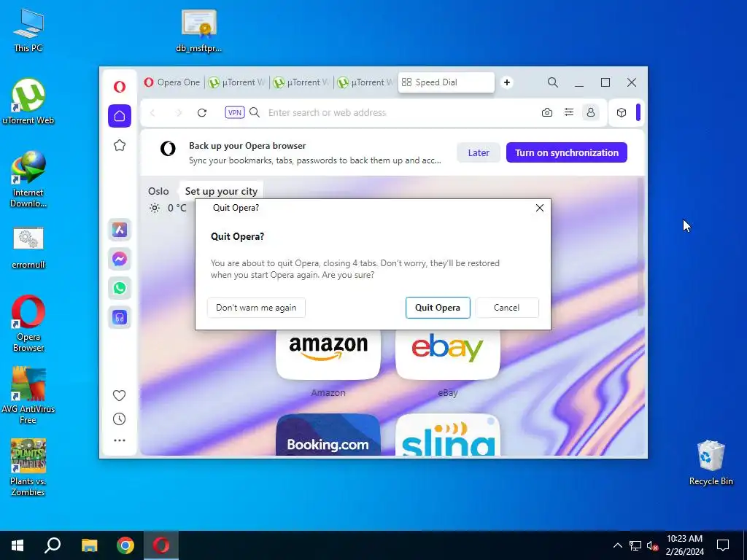This screenshot has height=560, width=747.
Task: Toggle the VPN badge in the address bar
Action: pos(234,112)
